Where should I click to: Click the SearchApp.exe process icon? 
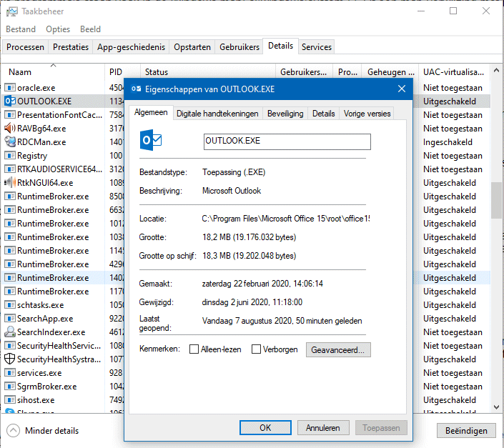[10, 318]
